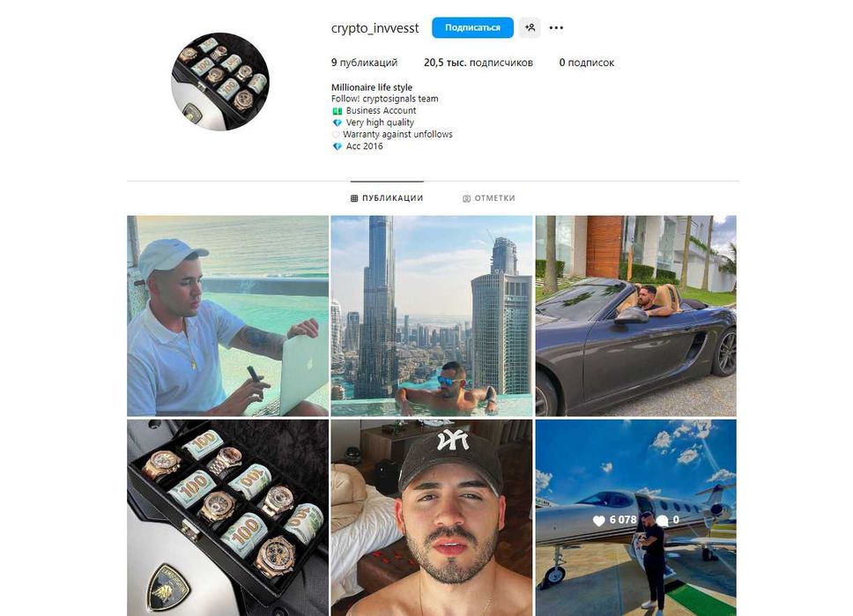Open the crypto_invvesst profile picture
Viewport: 853px width, 616px height.
coord(220,82)
